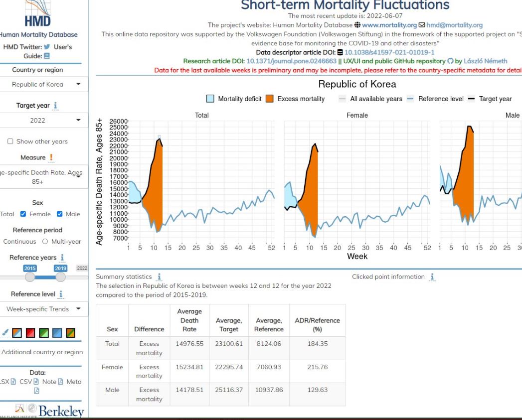Download data via the CSV file icon
The width and height of the screenshot is (522, 420).
point(36,382)
